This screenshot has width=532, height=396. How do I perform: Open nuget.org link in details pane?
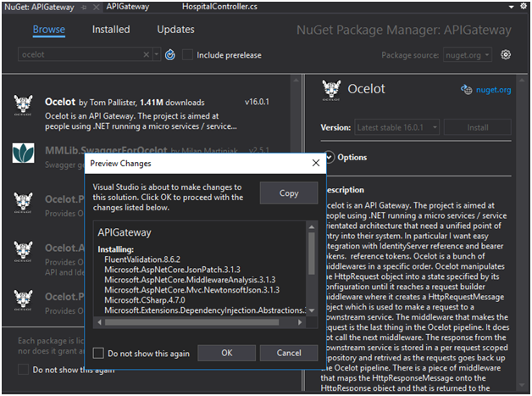[493, 90]
